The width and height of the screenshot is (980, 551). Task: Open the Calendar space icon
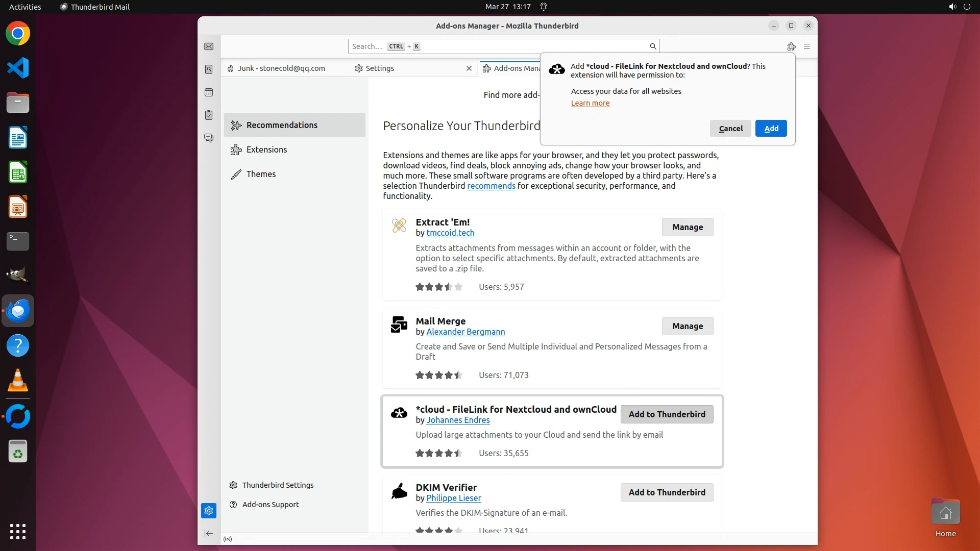point(209,92)
